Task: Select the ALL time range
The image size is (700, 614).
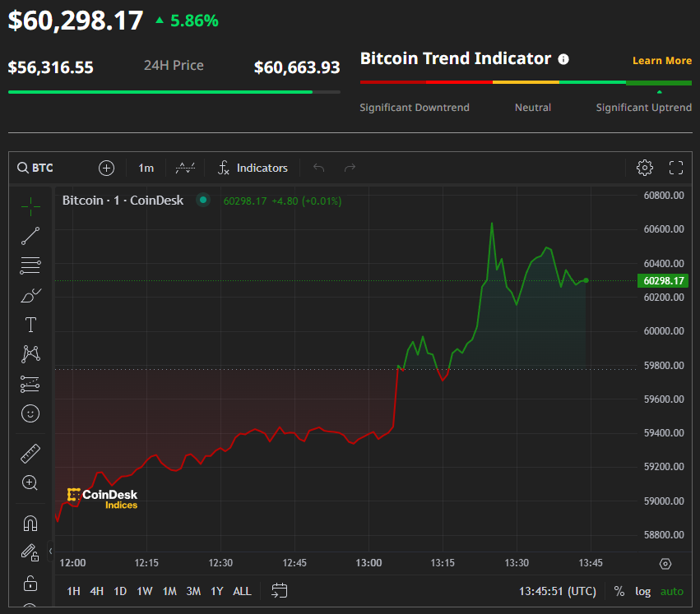Action: [242, 591]
